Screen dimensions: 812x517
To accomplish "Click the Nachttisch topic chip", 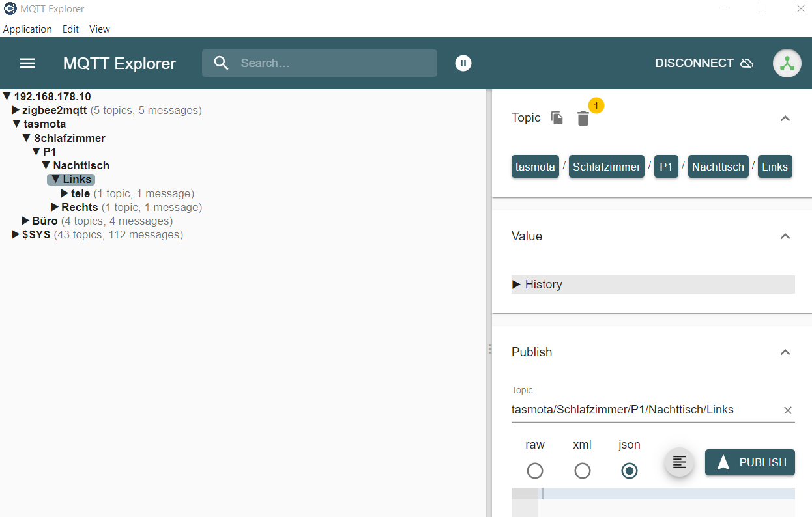I will pyautogui.click(x=718, y=167).
